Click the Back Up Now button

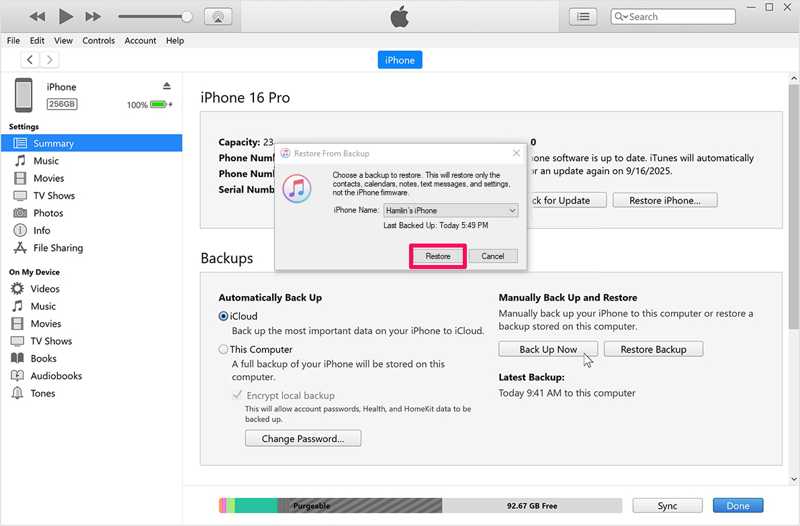tap(548, 349)
